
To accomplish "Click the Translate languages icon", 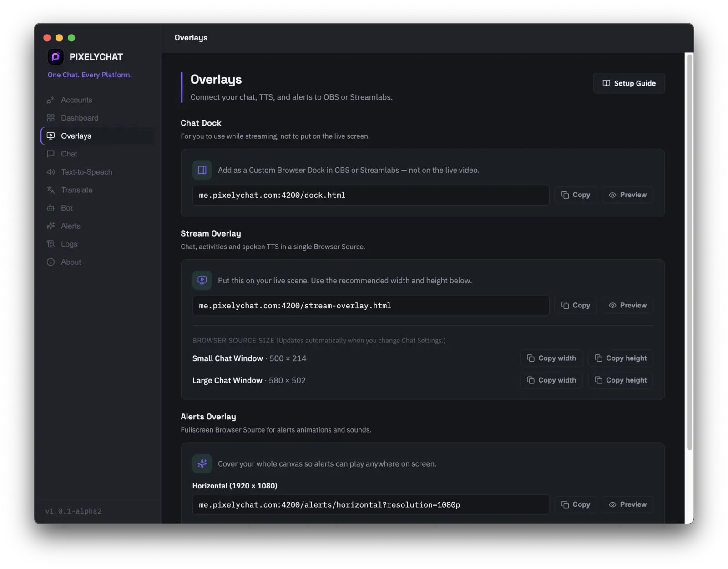I will 51,190.
